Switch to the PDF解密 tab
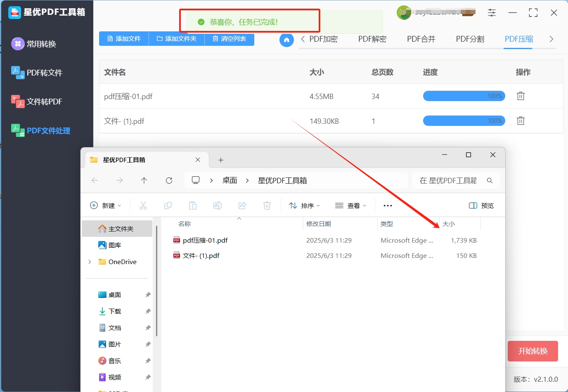 coord(372,39)
